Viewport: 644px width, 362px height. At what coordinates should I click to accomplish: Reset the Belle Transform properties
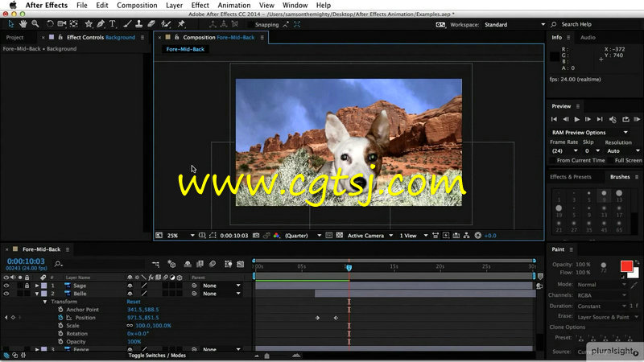pyautogui.click(x=134, y=302)
